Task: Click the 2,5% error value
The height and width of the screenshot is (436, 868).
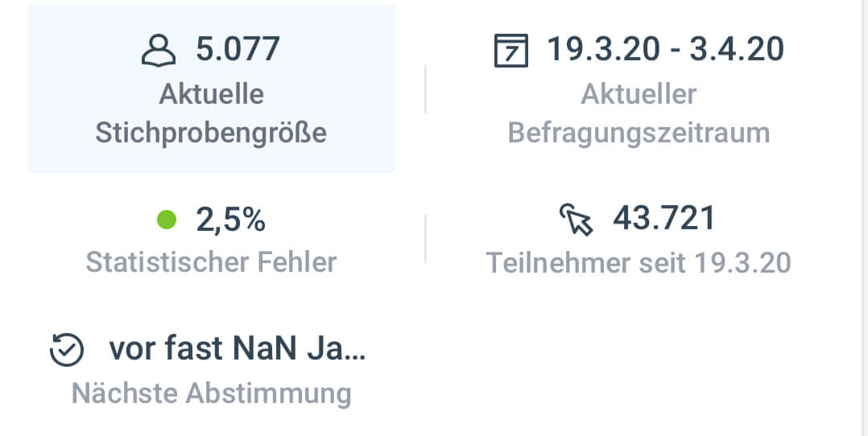Action: pyautogui.click(x=230, y=220)
